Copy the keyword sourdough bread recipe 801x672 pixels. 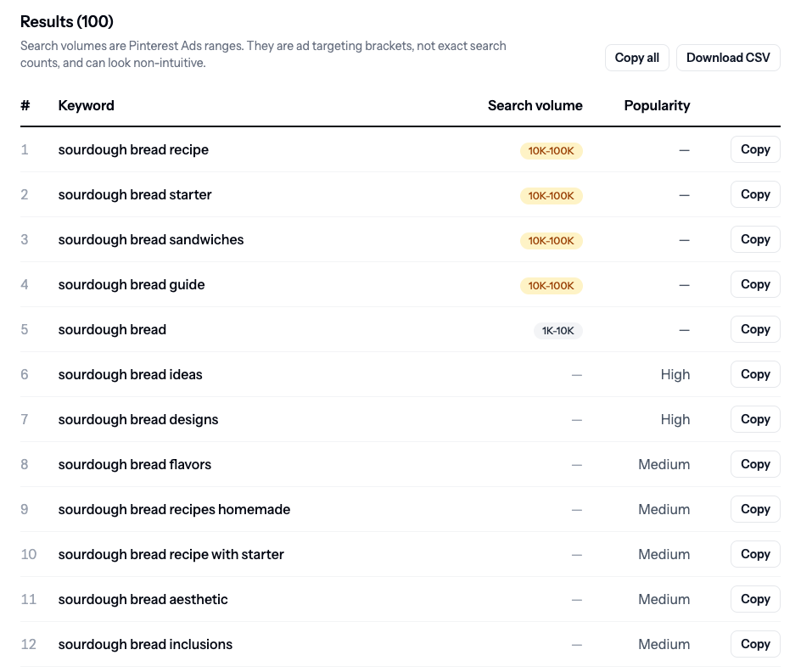pyautogui.click(x=755, y=149)
